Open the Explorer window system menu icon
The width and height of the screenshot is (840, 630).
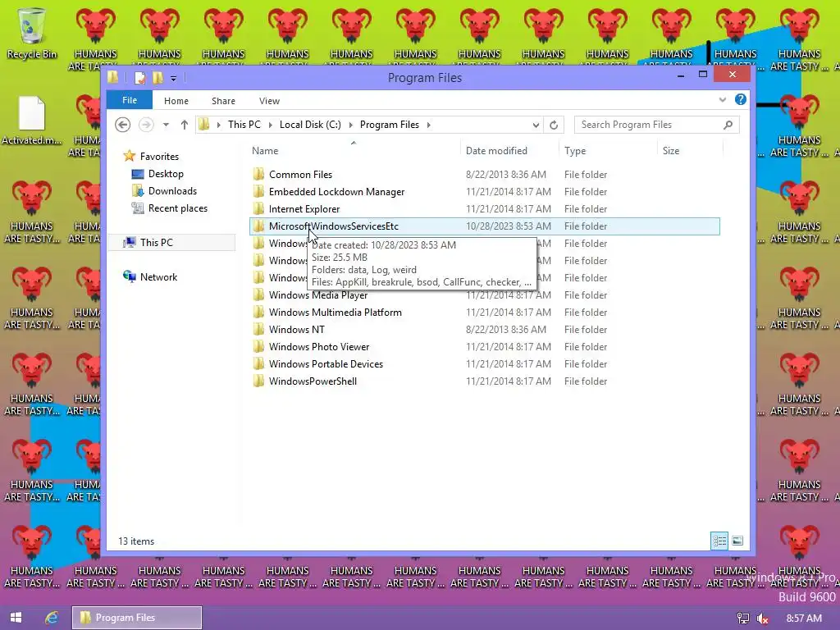[113, 77]
